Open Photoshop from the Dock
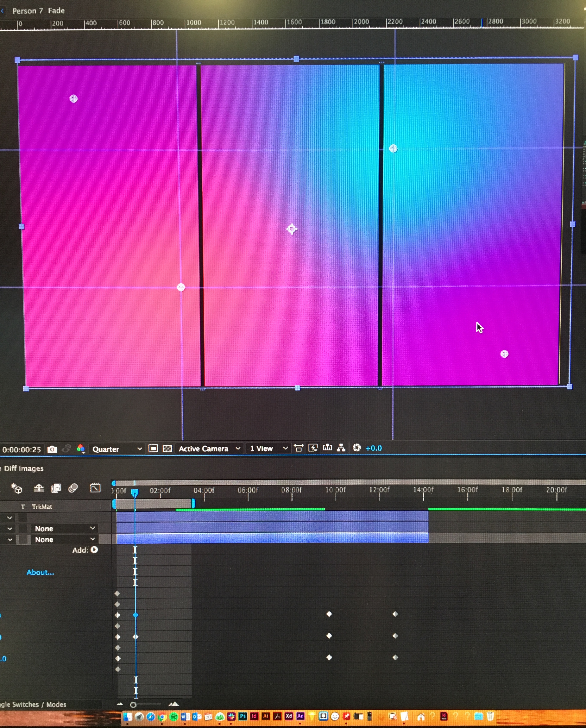Image resolution: width=586 pixels, height=728 pixels. [x=243, y=716]
